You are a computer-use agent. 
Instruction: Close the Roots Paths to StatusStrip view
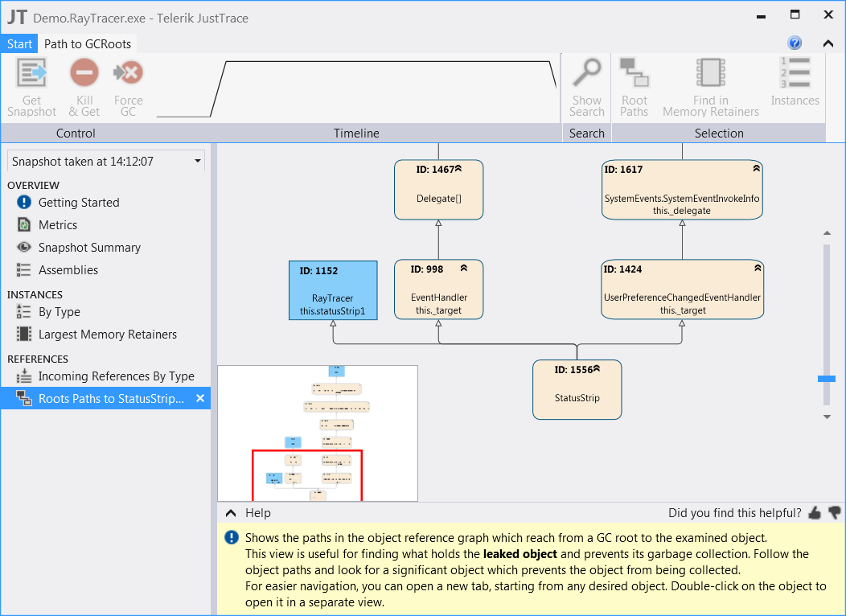[200, 399]
